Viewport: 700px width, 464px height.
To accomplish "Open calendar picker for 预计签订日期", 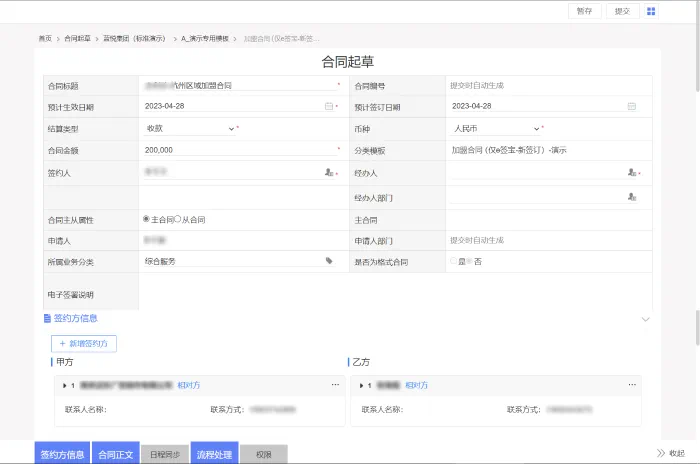I will 632,106.
